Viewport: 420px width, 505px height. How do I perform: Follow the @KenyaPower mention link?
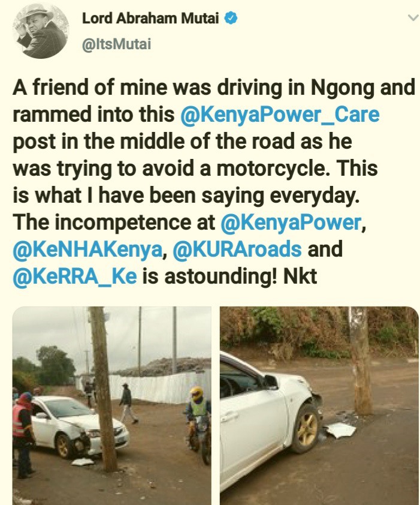click(291, 223)
